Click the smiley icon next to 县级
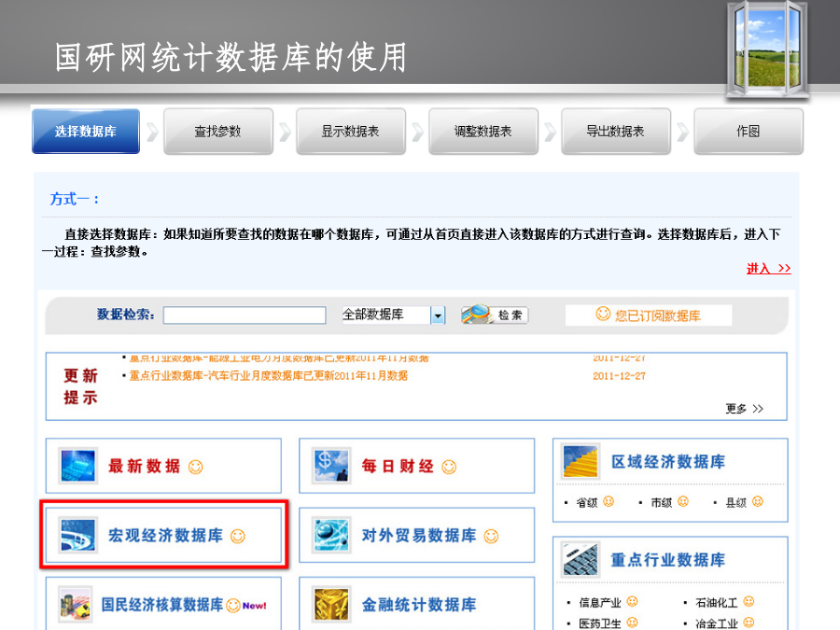The image size is (840, 630). click(758, 501)
